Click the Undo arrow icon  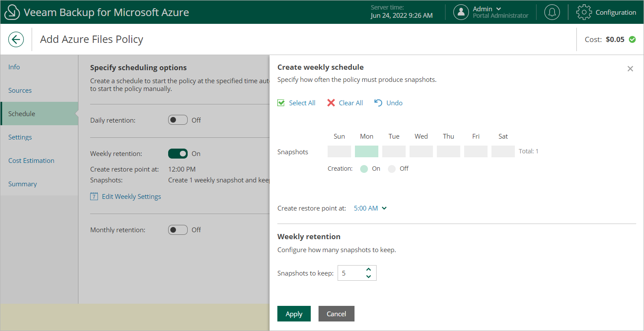378,103
